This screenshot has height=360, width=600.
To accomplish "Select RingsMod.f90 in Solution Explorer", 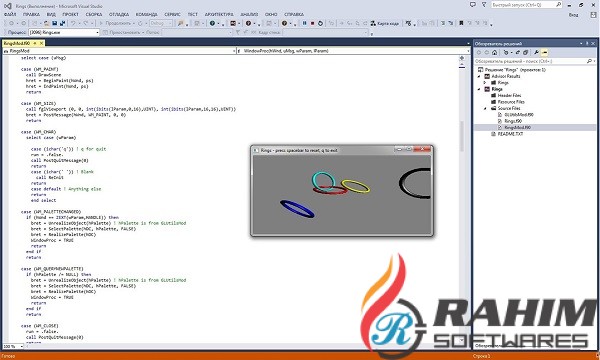I will pos(517,127).
